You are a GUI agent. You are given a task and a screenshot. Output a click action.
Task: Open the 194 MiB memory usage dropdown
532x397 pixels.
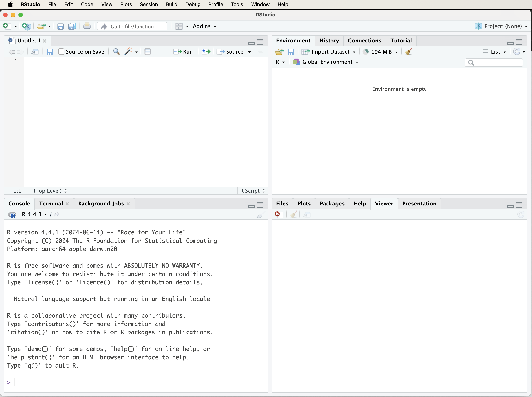[x=380, y=52]
